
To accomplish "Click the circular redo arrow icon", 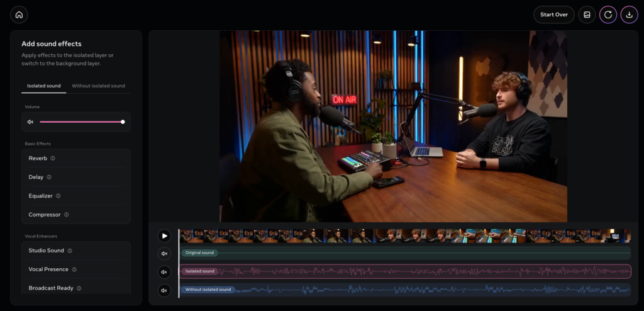I will point(608,14).
